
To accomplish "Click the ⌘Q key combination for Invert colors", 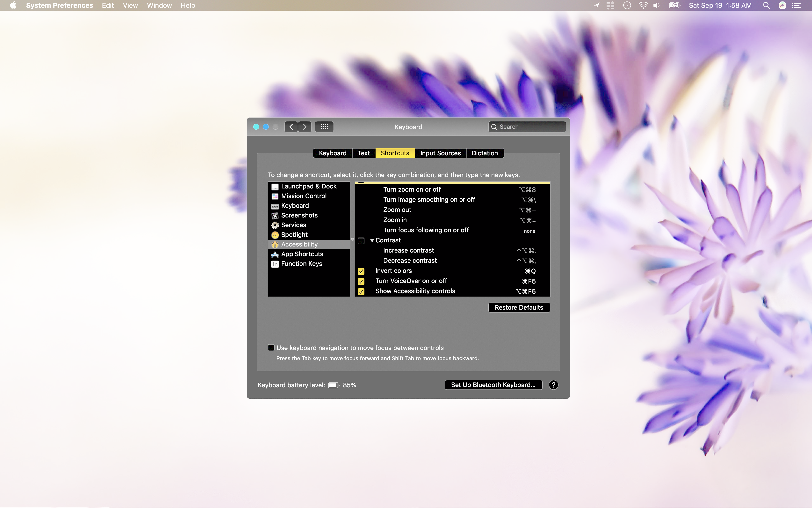I will point(530,271).
